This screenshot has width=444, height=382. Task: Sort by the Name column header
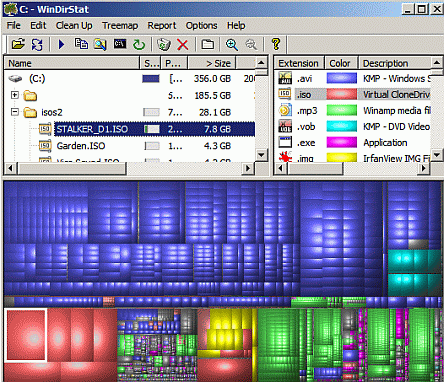[x=71, y=63]
